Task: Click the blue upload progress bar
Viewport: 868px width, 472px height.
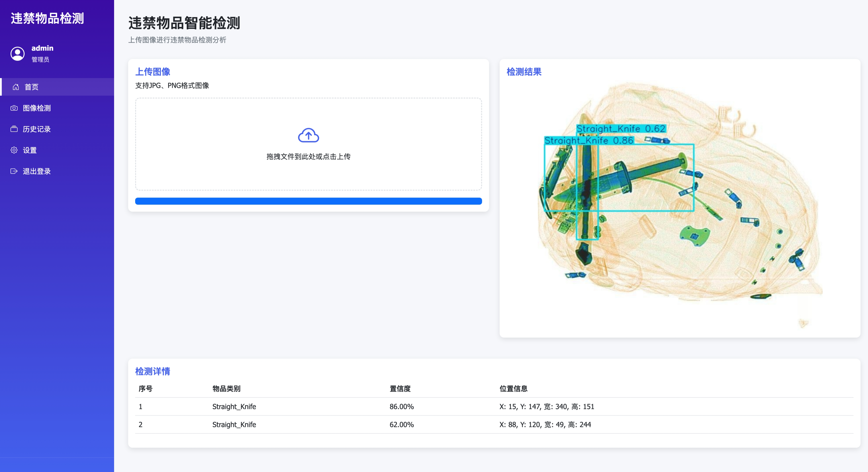Action: (x=308, y=201)
